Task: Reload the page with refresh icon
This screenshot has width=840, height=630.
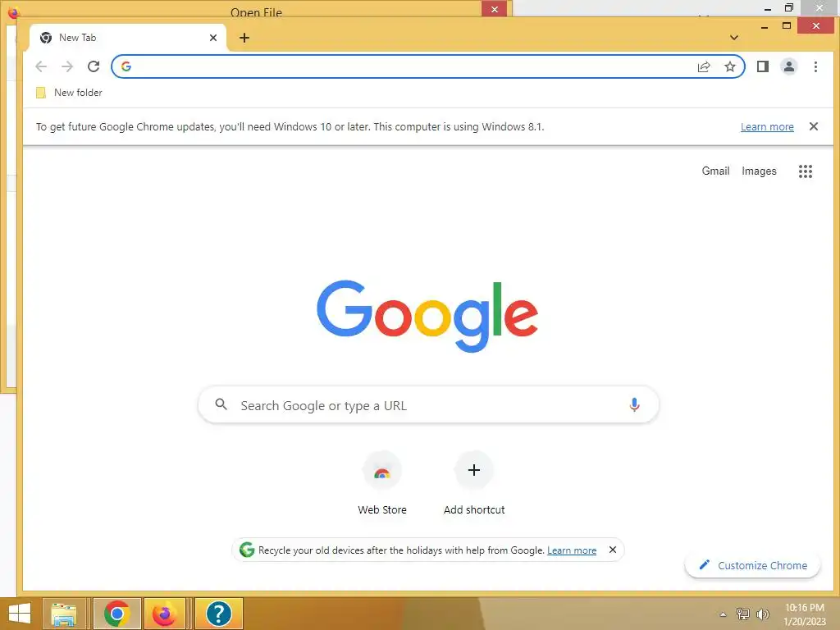Action: 94,66
